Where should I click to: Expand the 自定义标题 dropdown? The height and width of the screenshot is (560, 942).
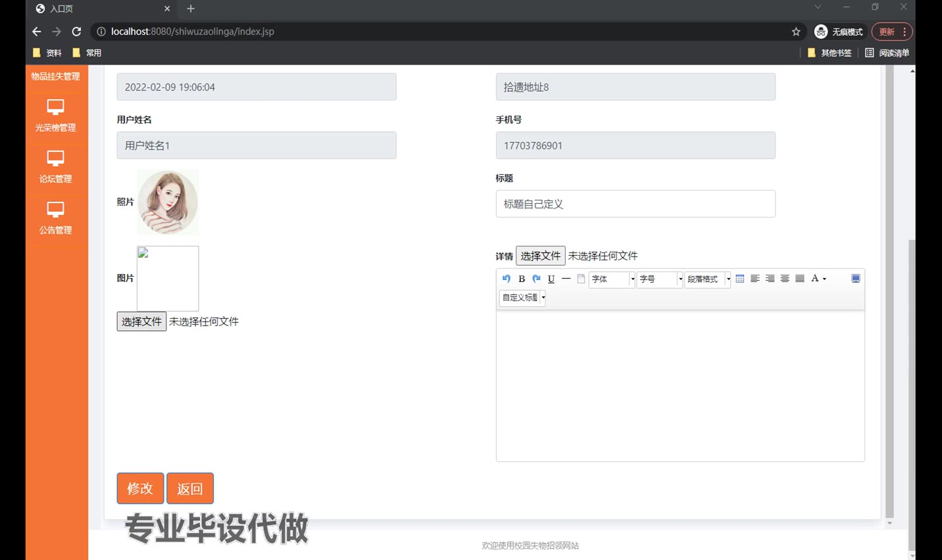tap(522, 298)
